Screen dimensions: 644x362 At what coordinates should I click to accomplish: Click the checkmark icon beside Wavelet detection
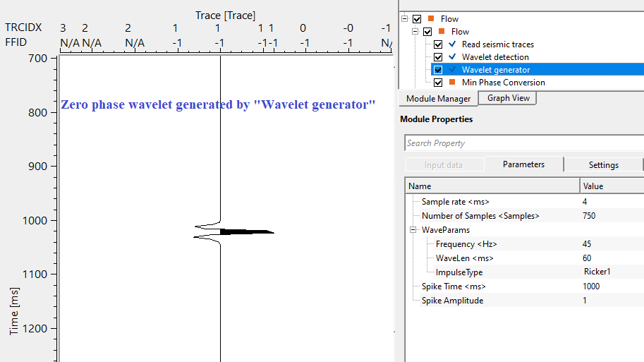coord(451,57)
